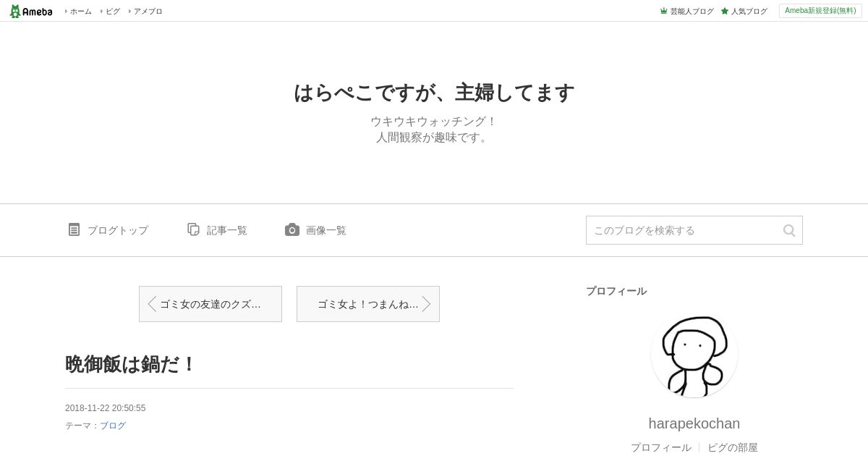Image resolution: width=868 pixels, height=456 pixels.
Task: Open the アメブロ menu item
Action: (146, 11)
